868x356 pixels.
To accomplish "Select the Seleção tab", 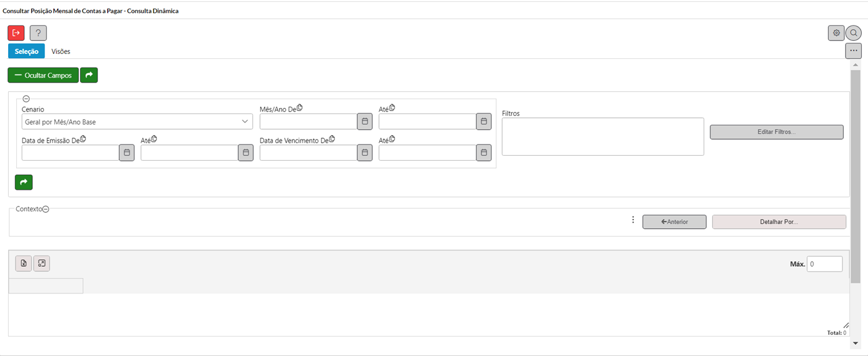I will [27, 51].
